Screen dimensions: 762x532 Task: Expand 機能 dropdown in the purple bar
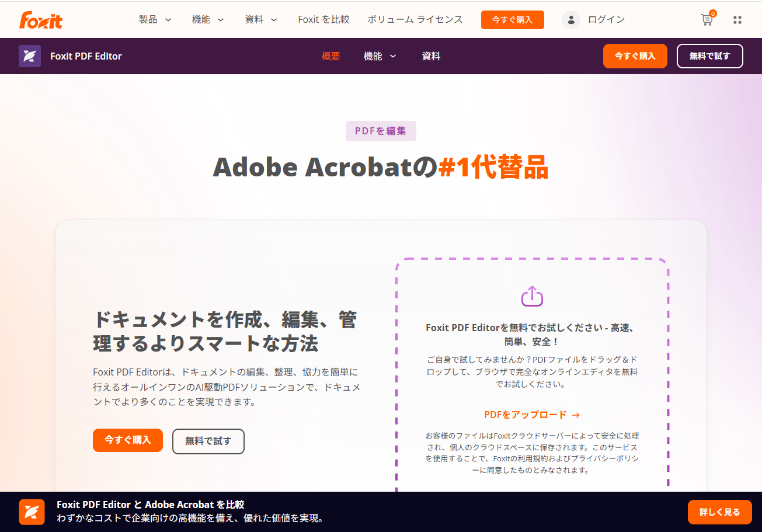pyautogui.click(x=380, y=56)
